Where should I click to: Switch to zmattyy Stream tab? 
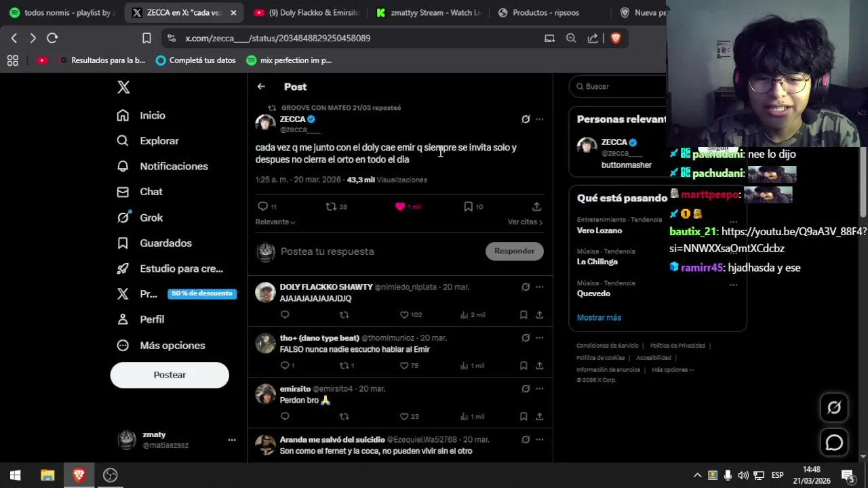point(429,13)
